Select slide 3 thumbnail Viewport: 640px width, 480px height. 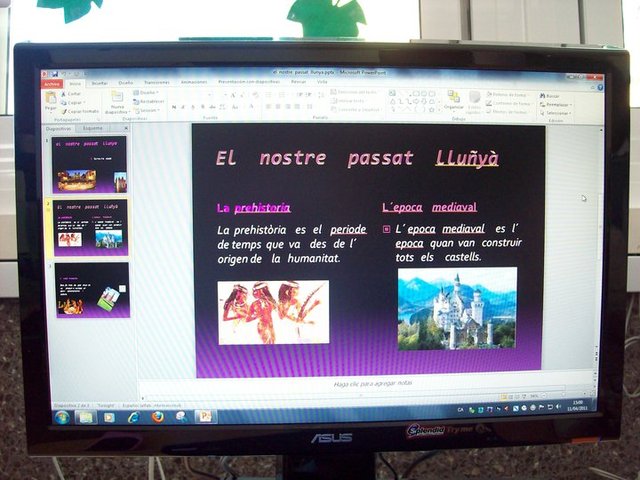[x=93, y=290]
